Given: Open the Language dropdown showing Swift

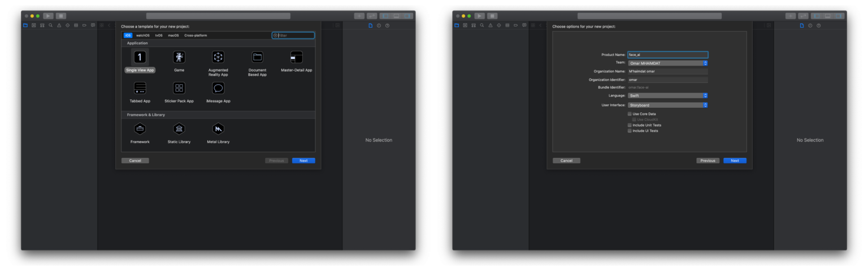Looking at the screenshot, I should coord(667,96).
